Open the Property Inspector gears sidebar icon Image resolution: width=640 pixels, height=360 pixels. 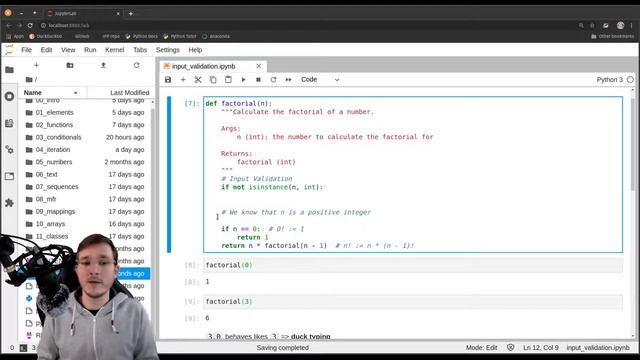pos(9,150)
